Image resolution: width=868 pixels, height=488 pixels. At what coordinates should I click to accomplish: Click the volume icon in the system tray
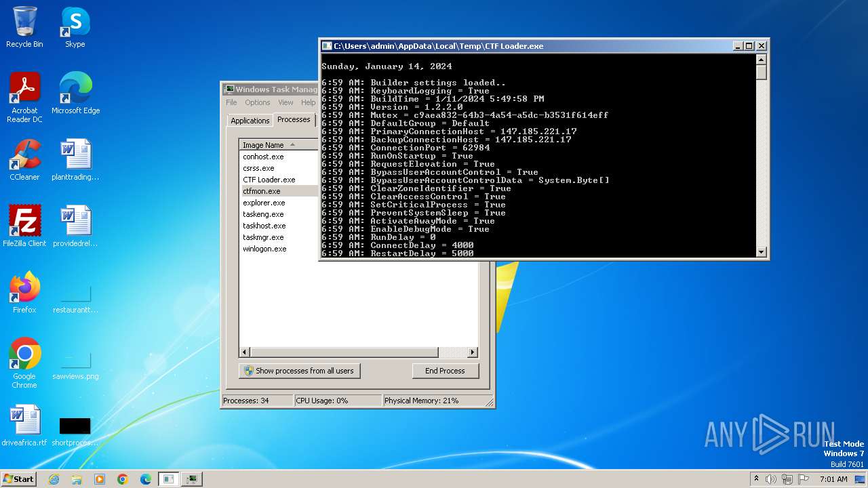(x=771, y=479)
